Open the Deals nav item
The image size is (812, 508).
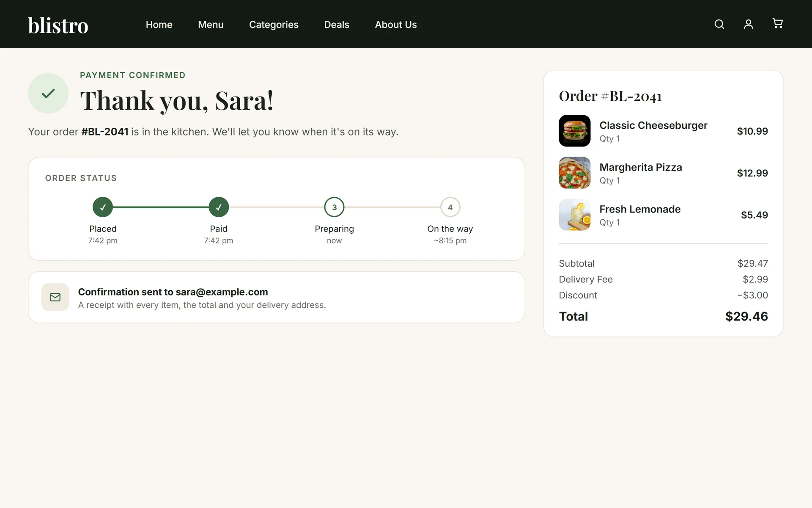(337, 25)
